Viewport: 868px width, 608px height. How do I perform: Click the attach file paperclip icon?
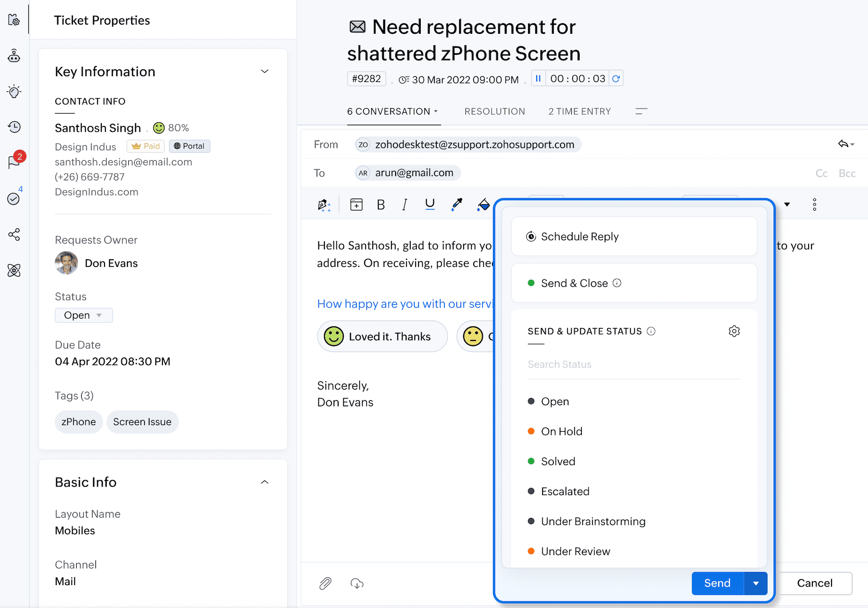point(325,583)
